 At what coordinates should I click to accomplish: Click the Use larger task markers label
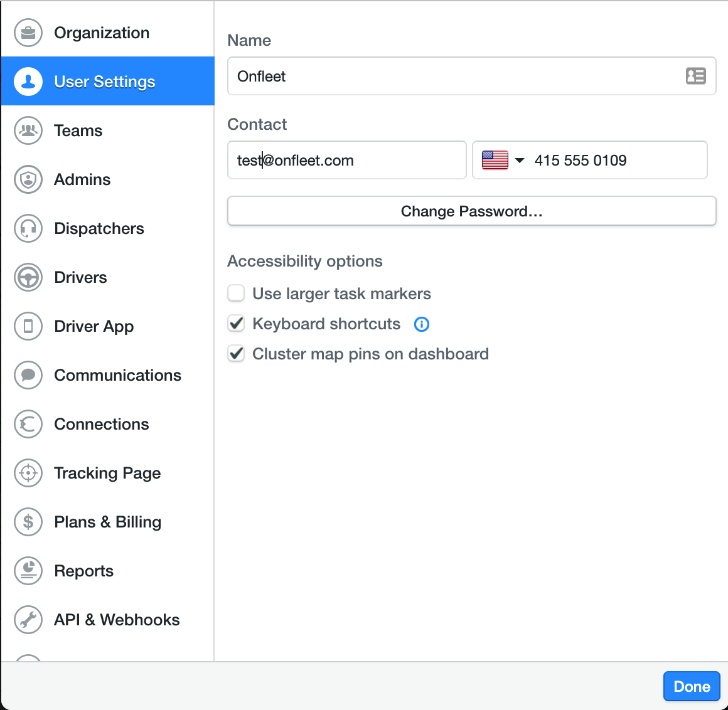click(341, 294)
